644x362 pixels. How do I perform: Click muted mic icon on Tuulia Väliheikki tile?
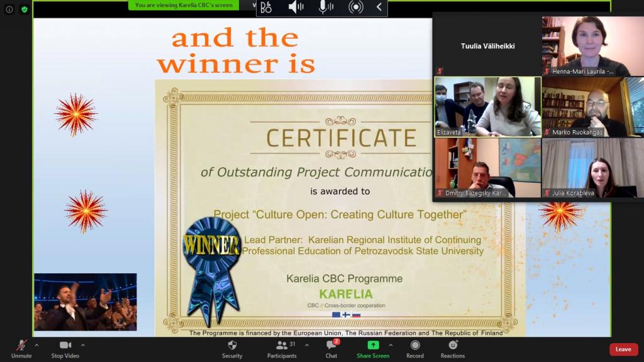tap(440, 71)
